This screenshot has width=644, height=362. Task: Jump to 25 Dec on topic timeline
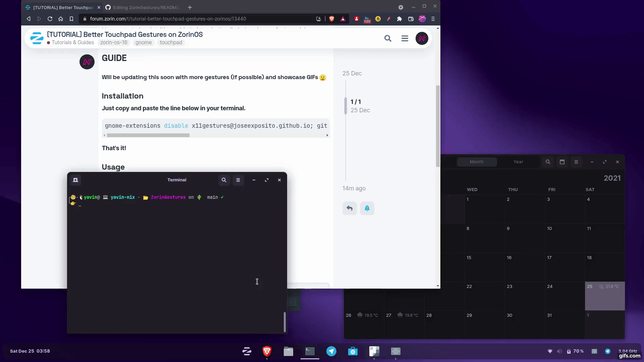pos(352,73)
